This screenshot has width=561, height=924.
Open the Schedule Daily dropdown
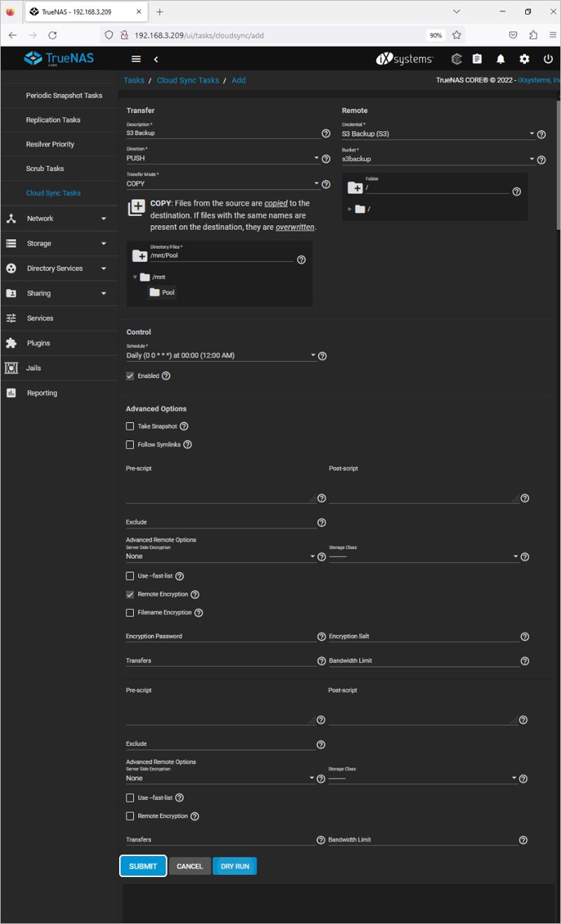click(x=221, y=355)
